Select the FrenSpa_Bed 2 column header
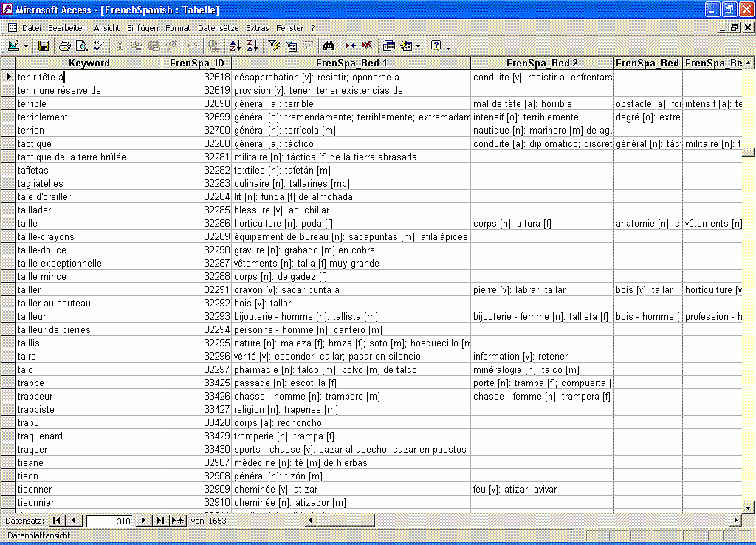Image resolution: width=756 pixels, height=545 pixels. [x=542, y=64]
